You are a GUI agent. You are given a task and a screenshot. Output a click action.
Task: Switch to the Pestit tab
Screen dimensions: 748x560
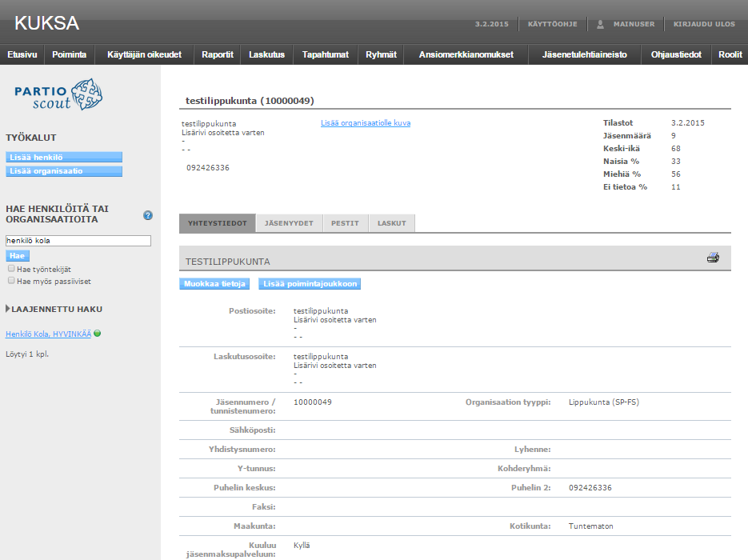tap(345, 223)
